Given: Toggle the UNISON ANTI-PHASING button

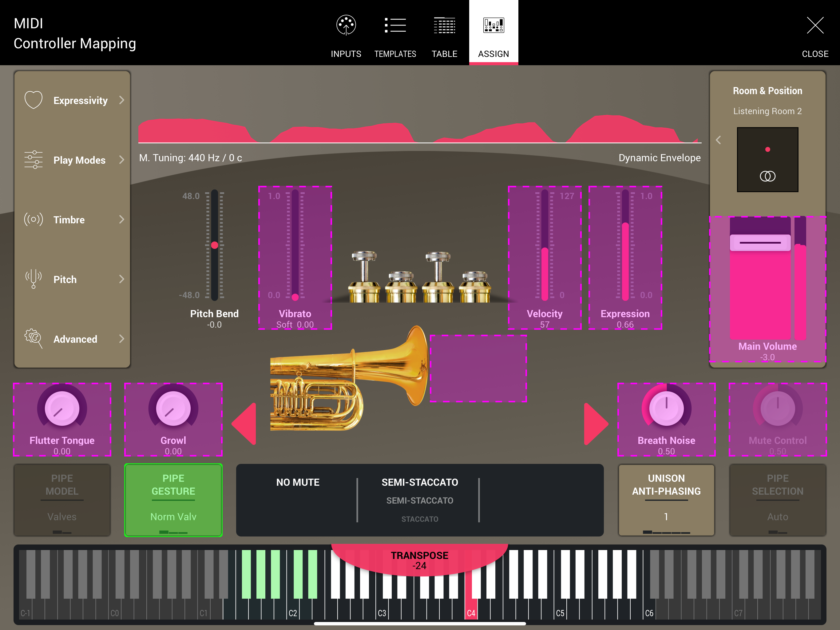Looking at the screenshot, I should [667, 500].
